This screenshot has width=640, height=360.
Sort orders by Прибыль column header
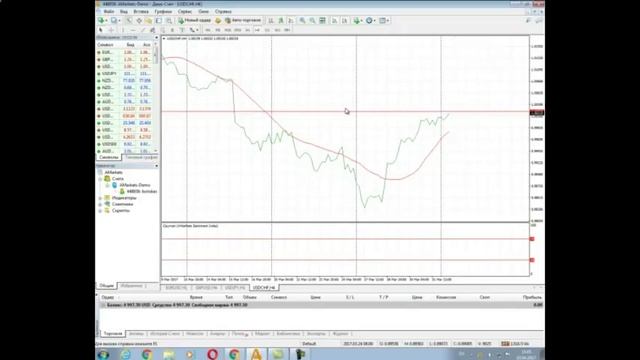pyautogui.click(x=532, y=298)
